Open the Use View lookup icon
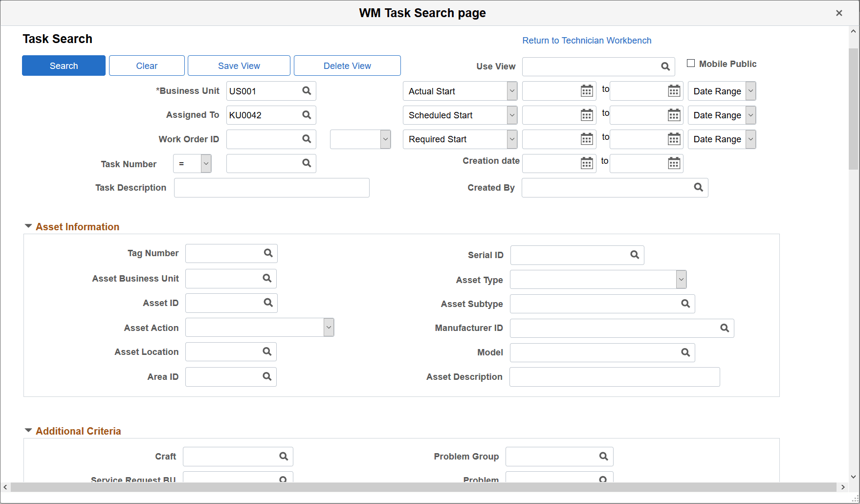This screenshot has height=504, width=860. [665, 66]
